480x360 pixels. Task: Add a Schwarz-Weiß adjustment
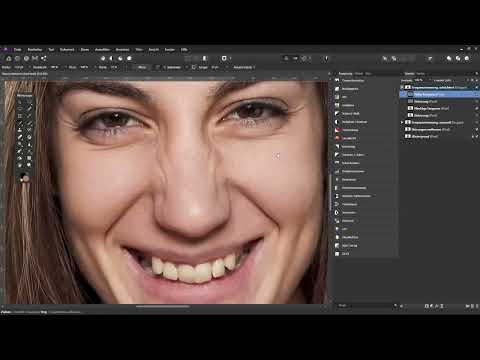coord(365,114)
